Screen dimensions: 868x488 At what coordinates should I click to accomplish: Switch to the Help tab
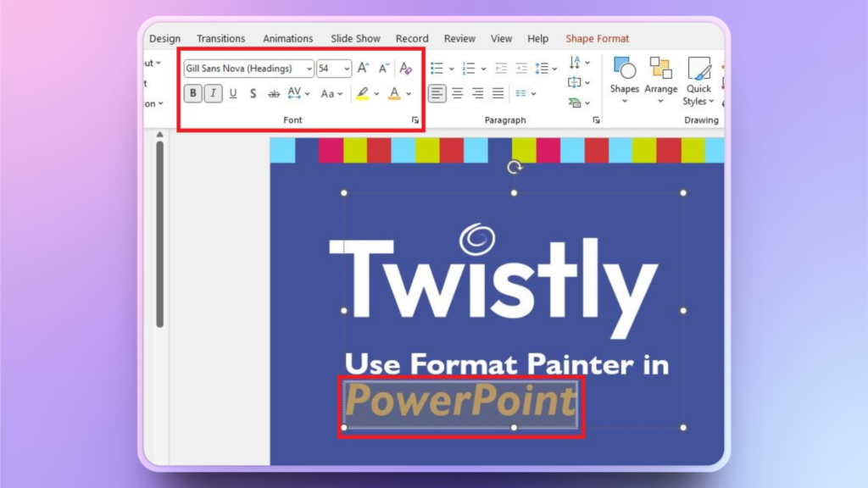[x=537, y=39]
